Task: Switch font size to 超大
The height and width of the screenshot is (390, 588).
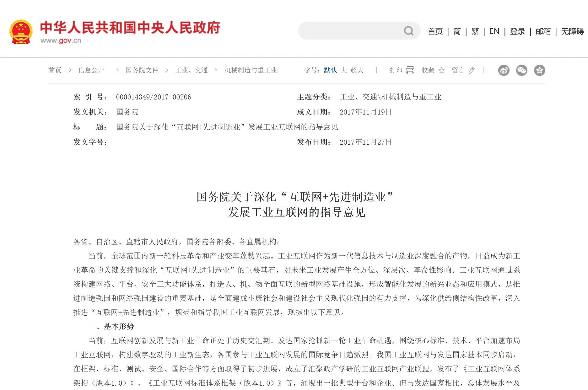Action: coord(357,70)
